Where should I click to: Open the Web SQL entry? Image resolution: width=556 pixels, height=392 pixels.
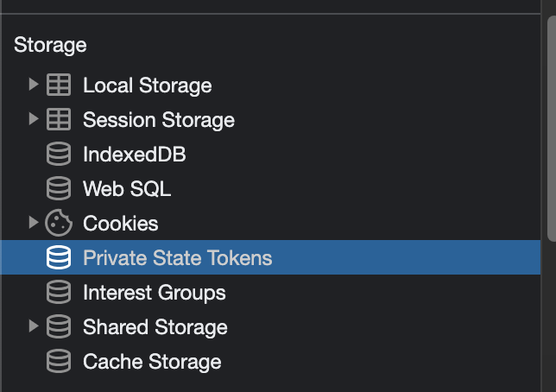click(x=126, y=189)
